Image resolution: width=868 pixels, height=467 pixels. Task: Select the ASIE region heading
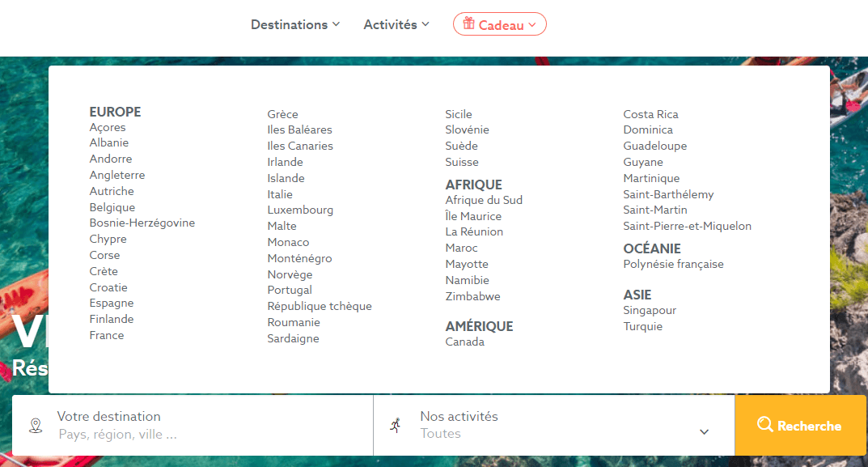637,295
